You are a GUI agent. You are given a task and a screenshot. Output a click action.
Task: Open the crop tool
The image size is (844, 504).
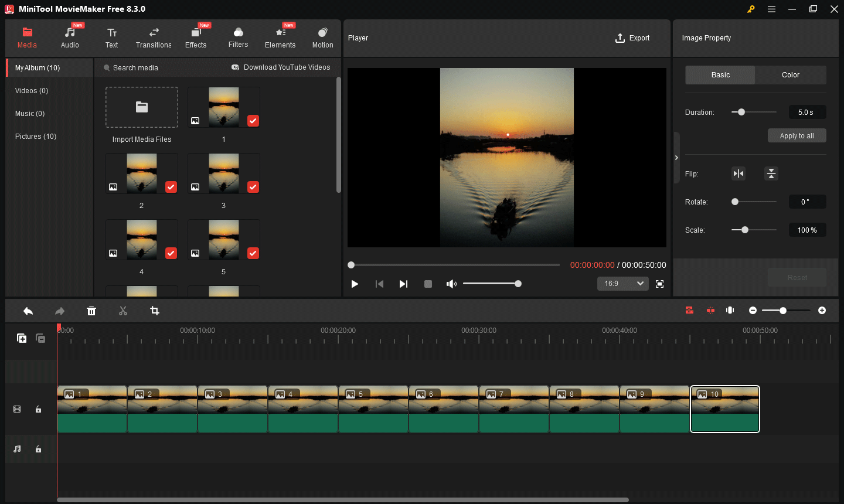tap(155, 311)
